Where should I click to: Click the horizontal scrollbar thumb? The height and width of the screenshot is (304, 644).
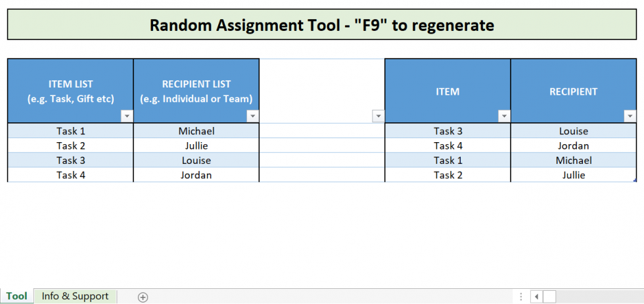pyautogui.click(x=549, y=297)
